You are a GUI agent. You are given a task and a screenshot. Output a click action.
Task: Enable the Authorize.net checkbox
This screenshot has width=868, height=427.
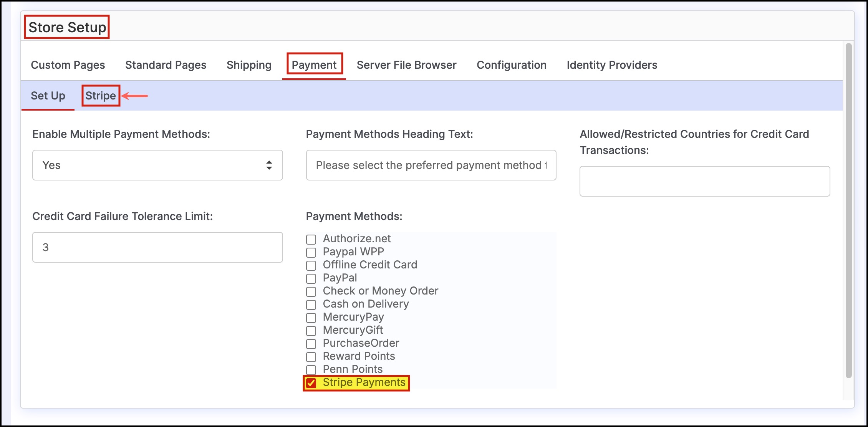pos(311,240)
